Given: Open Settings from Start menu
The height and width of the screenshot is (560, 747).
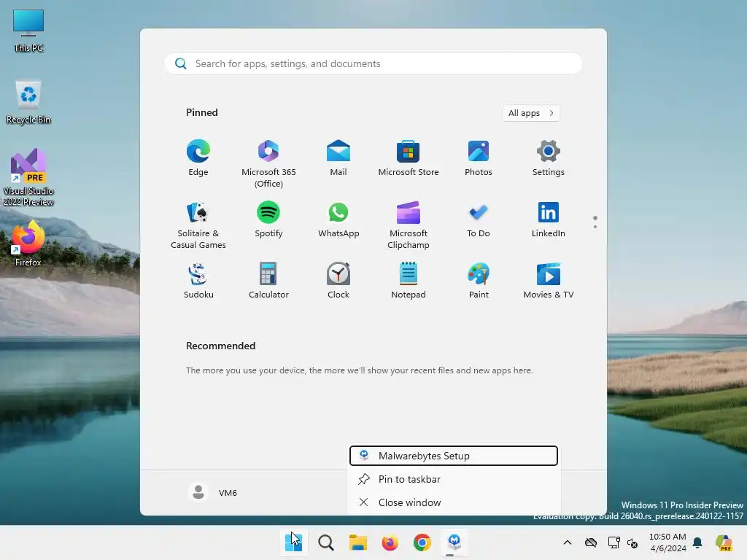Looking at the screenshot, I should point(549,158).
